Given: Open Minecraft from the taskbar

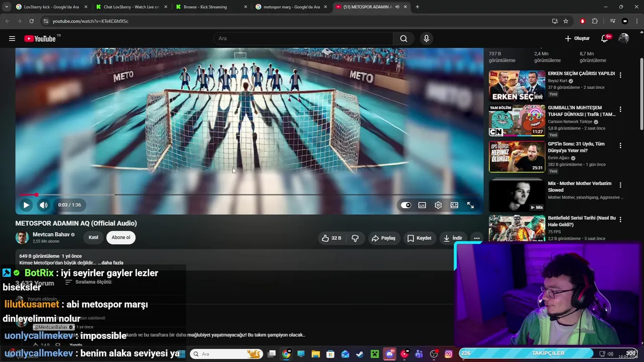Looking at the screenshot, I should (x=375, y=354).
